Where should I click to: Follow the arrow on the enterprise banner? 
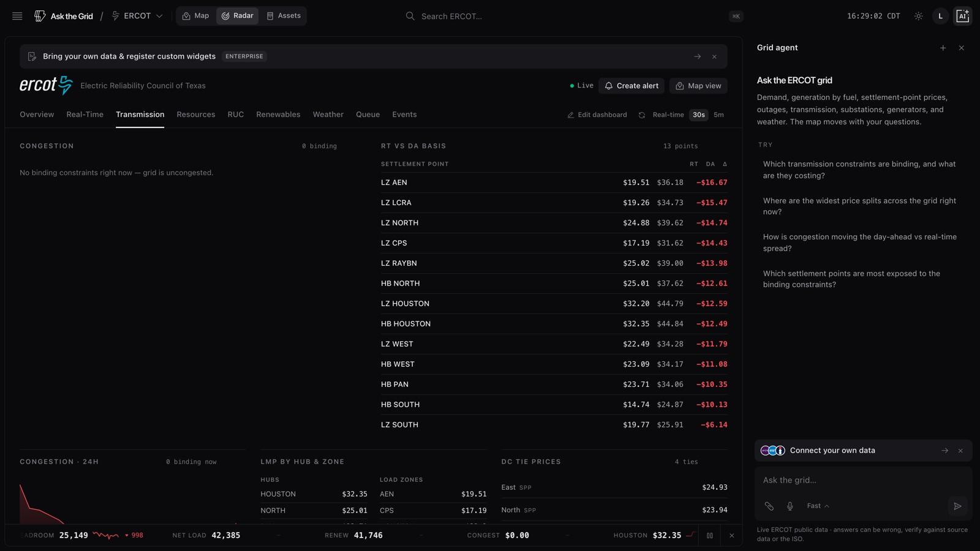(x=697, y=56)
